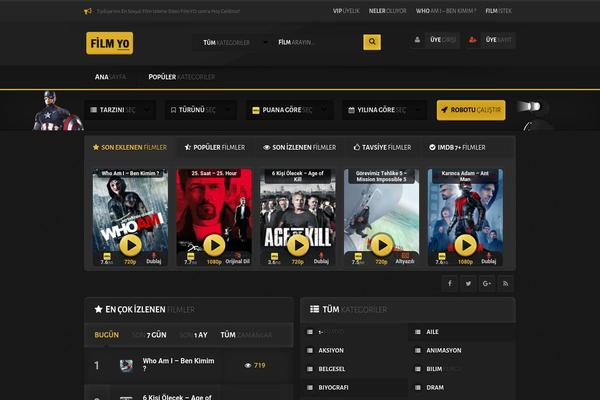The image size is (600, 400).
Task: Click the ÜYE KAYIT register button
Action: [x=491, y=40]
